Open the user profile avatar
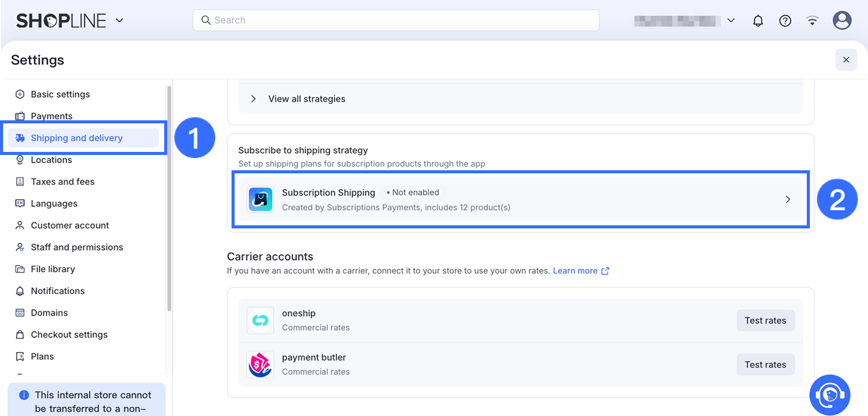Viewport: 868px width, 416px height. click(841, 20)
